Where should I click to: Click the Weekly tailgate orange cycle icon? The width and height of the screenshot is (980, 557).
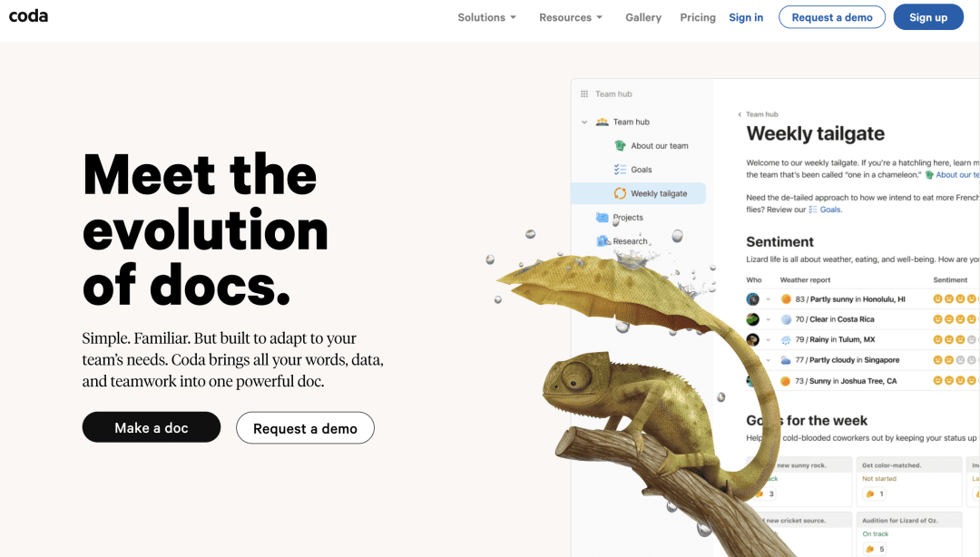(620, 193)
